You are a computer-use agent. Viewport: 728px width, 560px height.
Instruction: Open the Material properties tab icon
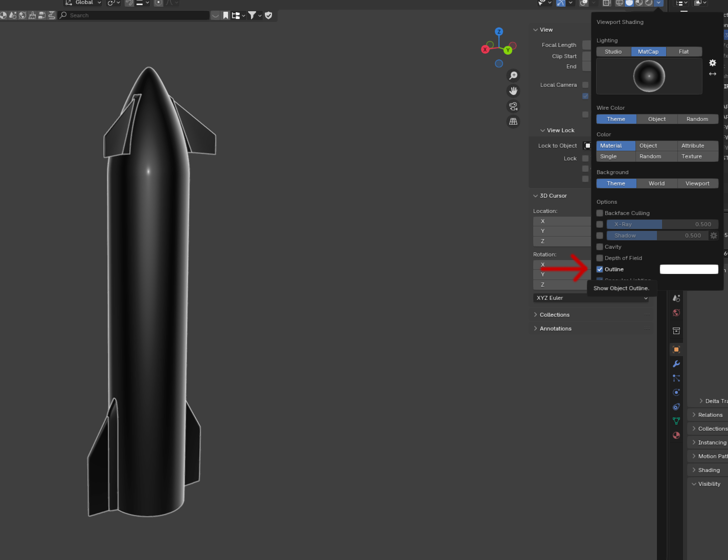(x=676, y=435)
